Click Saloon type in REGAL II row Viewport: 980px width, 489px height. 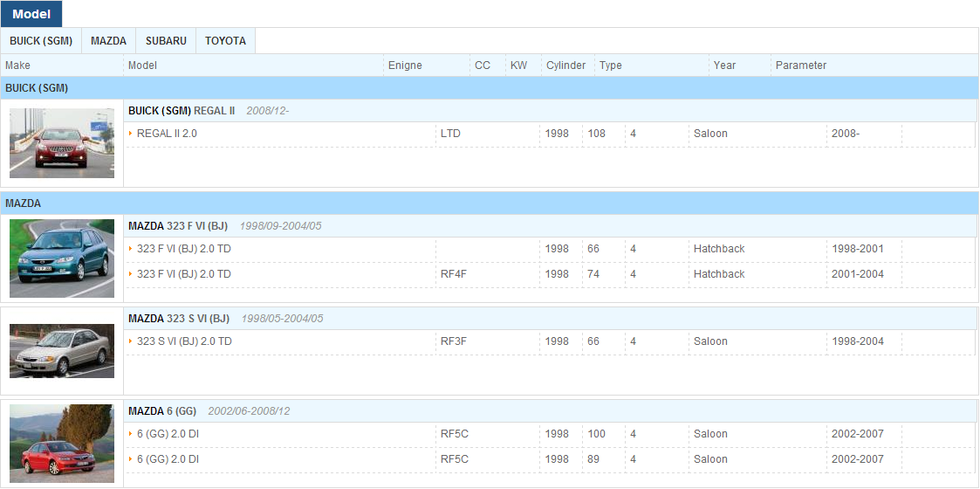tap(710, 134)
